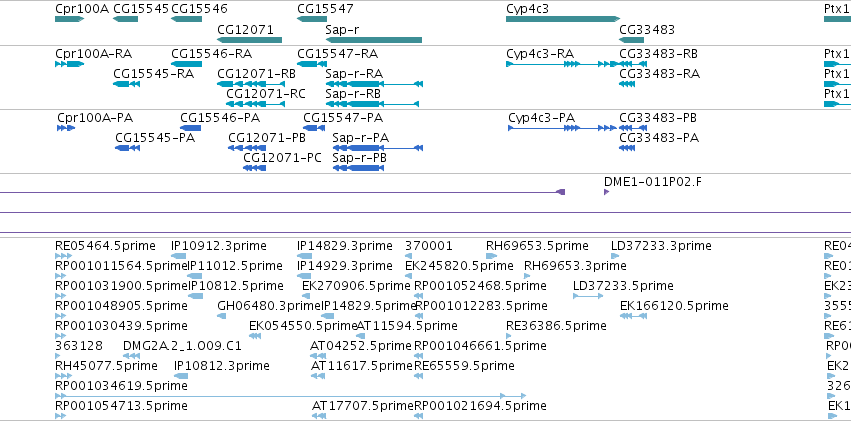
Task: Select EST EK166120.5prime
Action: pyautogui.click(x=633, y=316)
